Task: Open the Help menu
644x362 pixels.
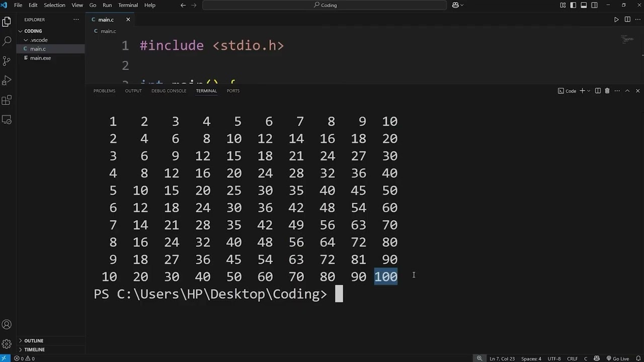Action: tap(150, 5)
